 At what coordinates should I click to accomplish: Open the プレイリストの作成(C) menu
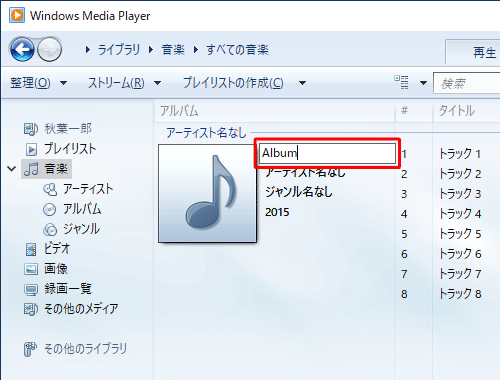(233, 83)
